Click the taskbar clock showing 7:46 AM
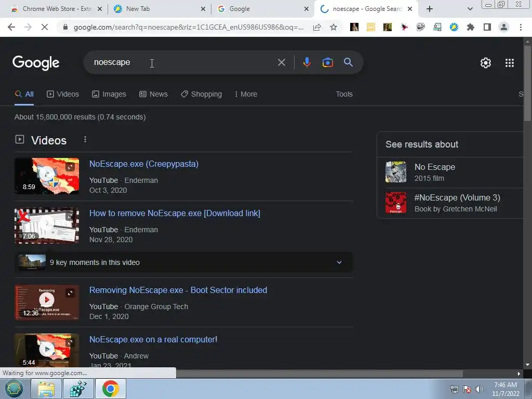Viewport: 532px width, 399px height. pos(506,389)
